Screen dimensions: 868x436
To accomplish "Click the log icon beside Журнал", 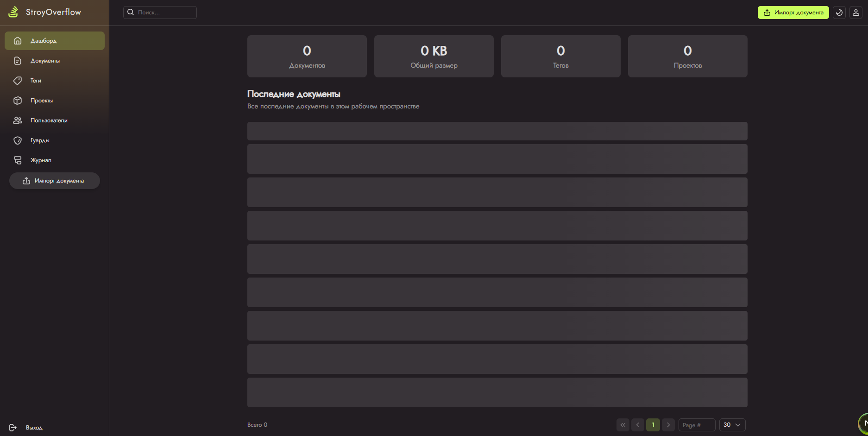I will click(x=18, y=160).
